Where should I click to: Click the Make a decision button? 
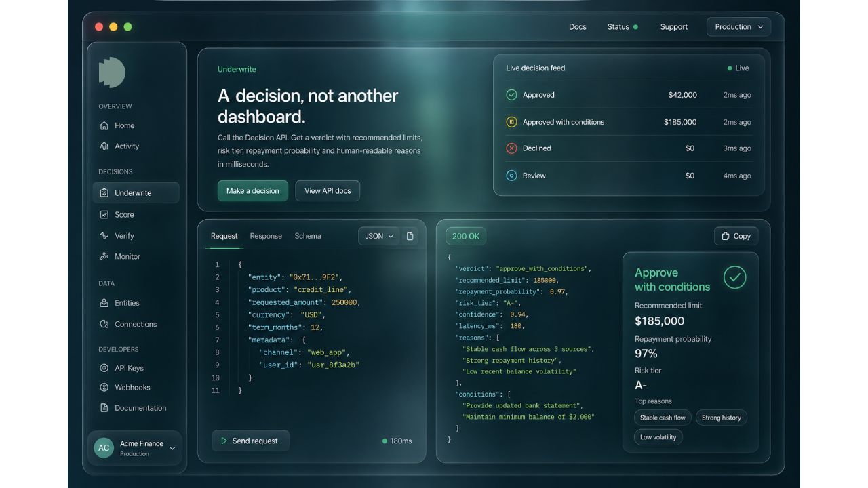tap(253, 190)
